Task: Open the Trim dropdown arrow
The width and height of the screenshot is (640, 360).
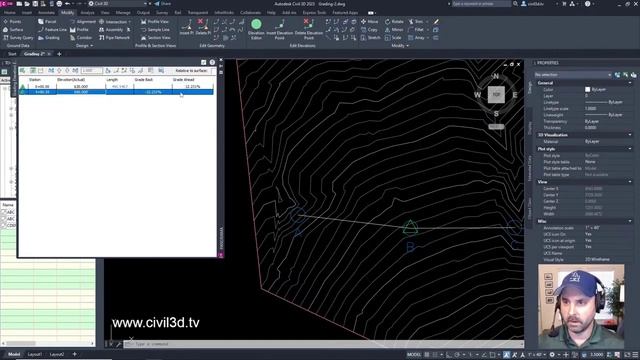Action: [x=427, y=22]
